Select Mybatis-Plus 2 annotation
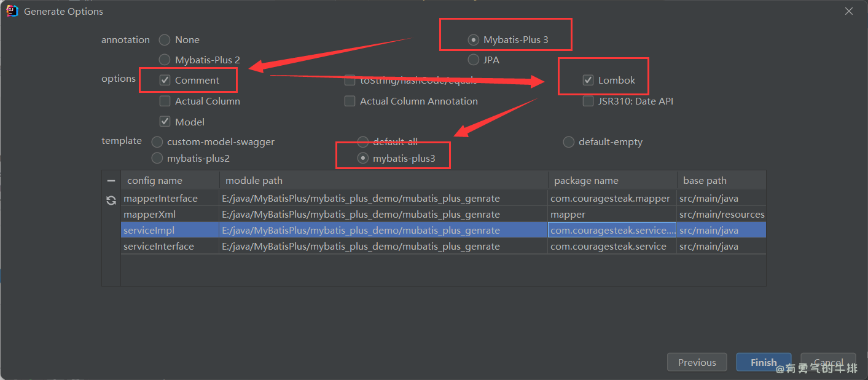This screenshot has height=380, width=868. tap(165, 60)
